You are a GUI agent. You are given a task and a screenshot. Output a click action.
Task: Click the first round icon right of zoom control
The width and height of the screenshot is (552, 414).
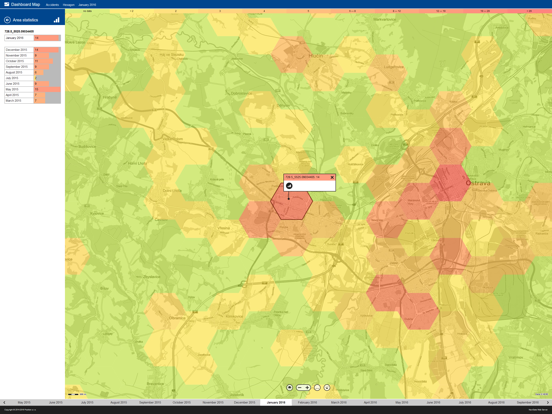pyautogui.click(x=317, y=388)
